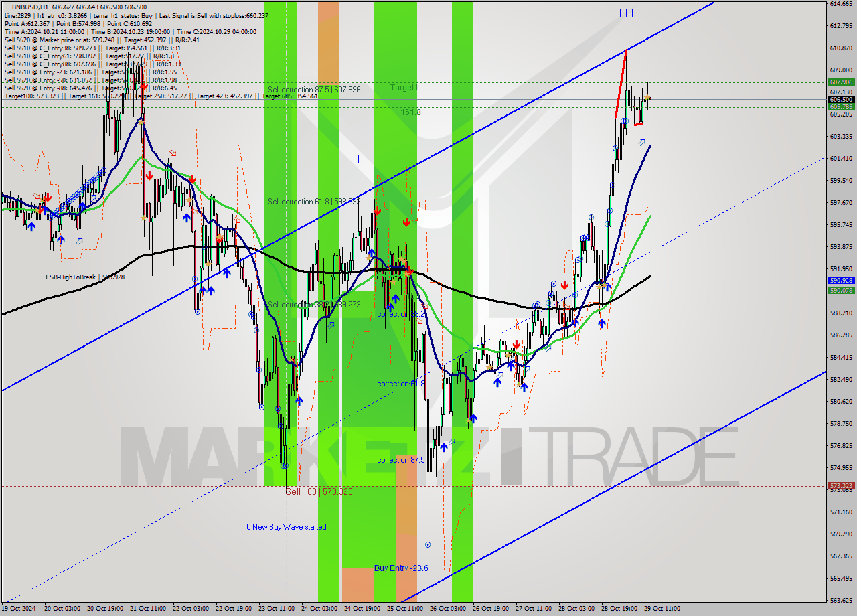Click the '26 Oct 03:00' time axis label
The width and height of the screenshot is (857, 616).
[447, 609]
